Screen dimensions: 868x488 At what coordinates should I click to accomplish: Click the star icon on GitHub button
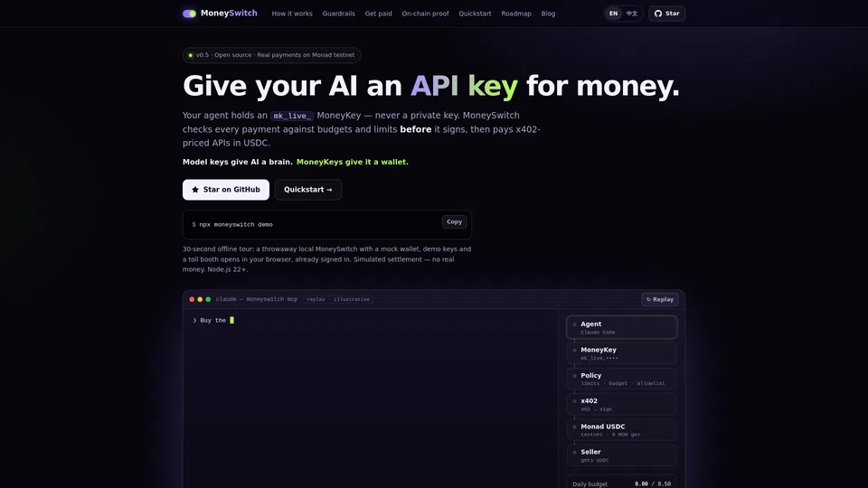pyautogui.click(x=195, y=189)
